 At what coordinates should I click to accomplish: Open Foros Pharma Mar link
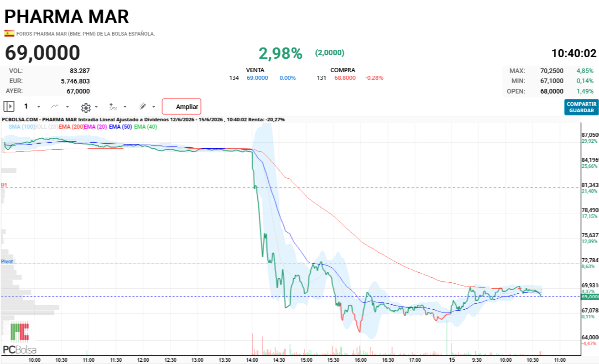pyautogui.click(x=86, y=34)
